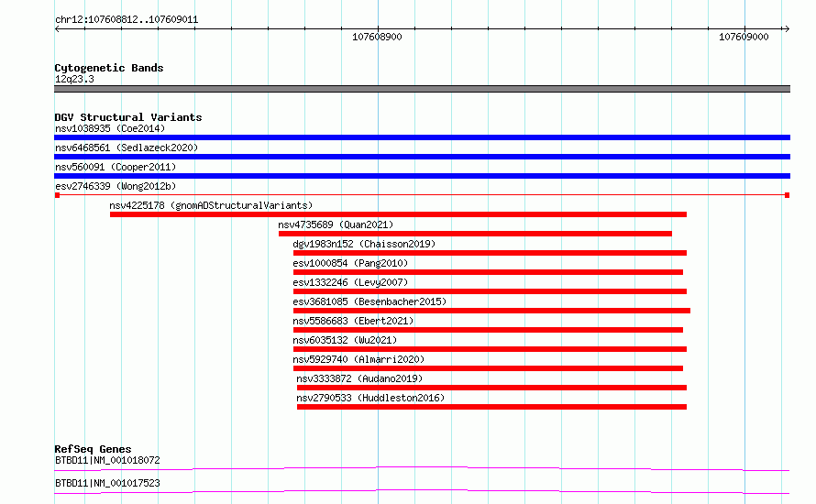The width and height of the screenshot is (816, 504).
Task: Click the red bar for nsv4735689
Action: pyautogui.click(x=475, y=234)
